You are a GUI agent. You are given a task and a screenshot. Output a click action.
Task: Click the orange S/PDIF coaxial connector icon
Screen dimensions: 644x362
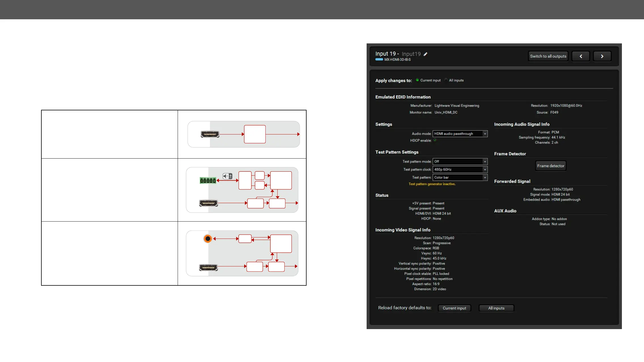208,239
